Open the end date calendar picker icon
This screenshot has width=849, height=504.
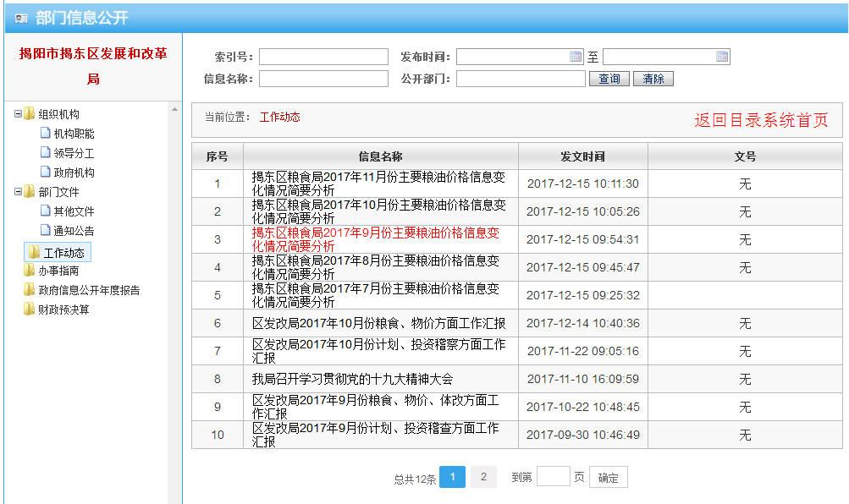722,57
